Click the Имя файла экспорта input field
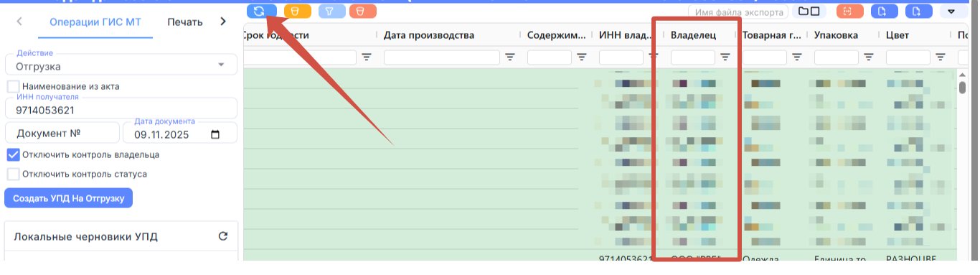Viewport: 980px width, 275px height. click(738, 11)
